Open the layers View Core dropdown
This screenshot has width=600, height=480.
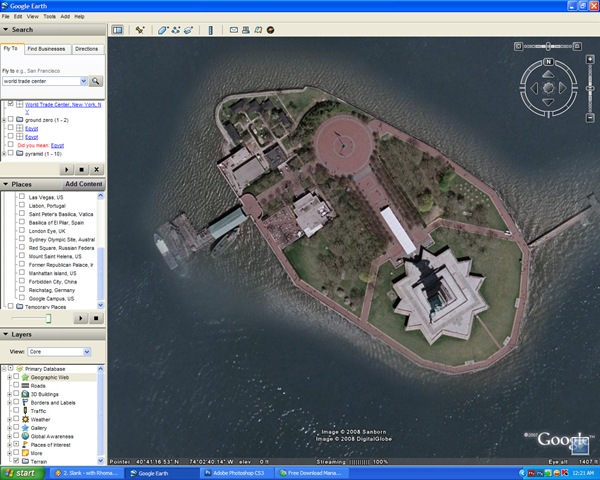pos(87,352)
